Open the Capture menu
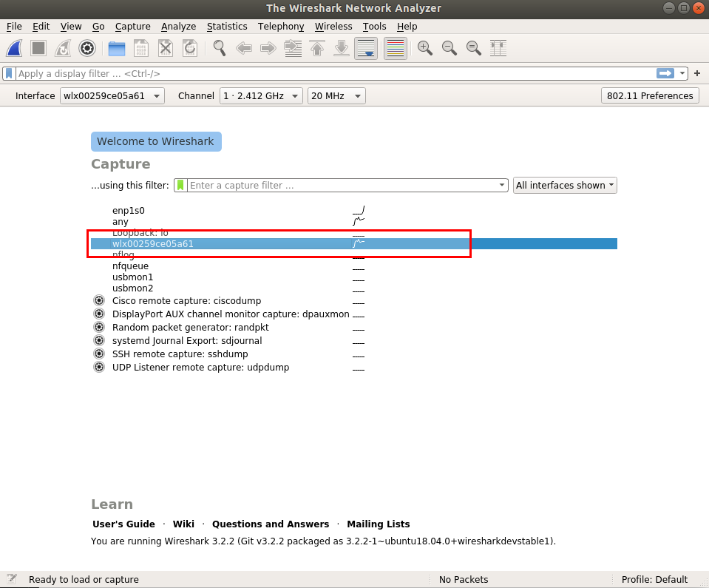This screenshot has height=588, width=709. (132, 26)
